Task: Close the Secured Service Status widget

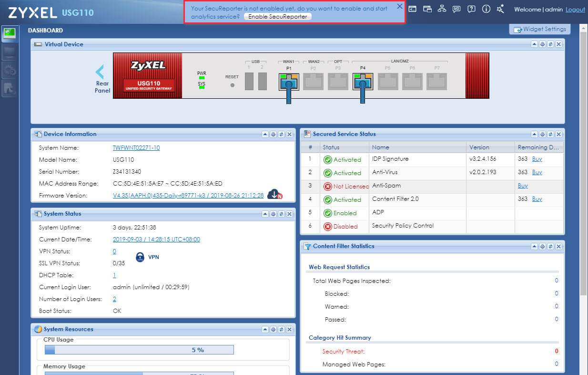Action: click(558, 135)
